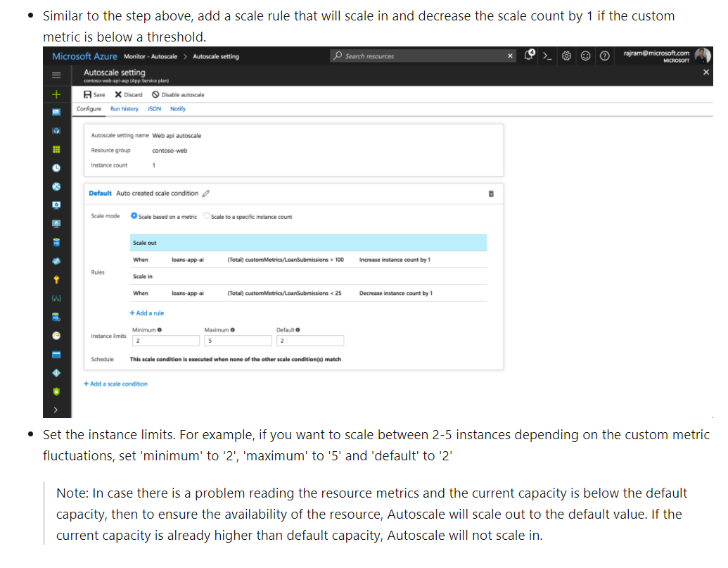Open All resources green grid icon
The width and height of the screenshot is (728, 568).
click(x=56, y=149)
